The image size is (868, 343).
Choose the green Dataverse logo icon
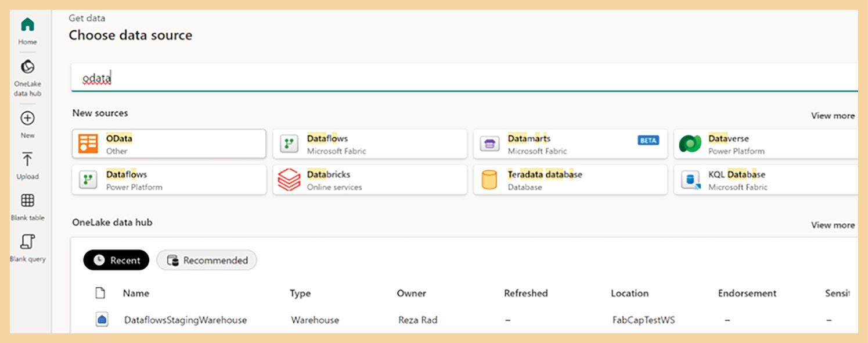[x=690, y=144]
